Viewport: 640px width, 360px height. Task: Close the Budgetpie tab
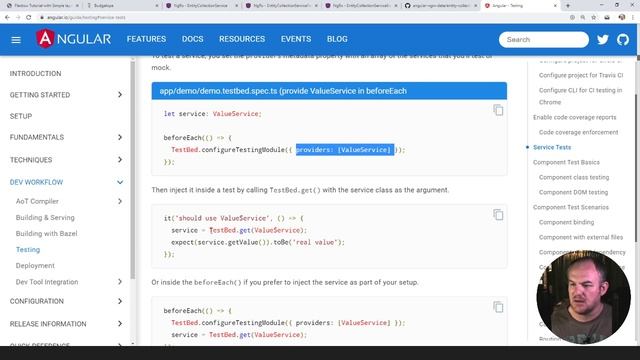point(157,6)
